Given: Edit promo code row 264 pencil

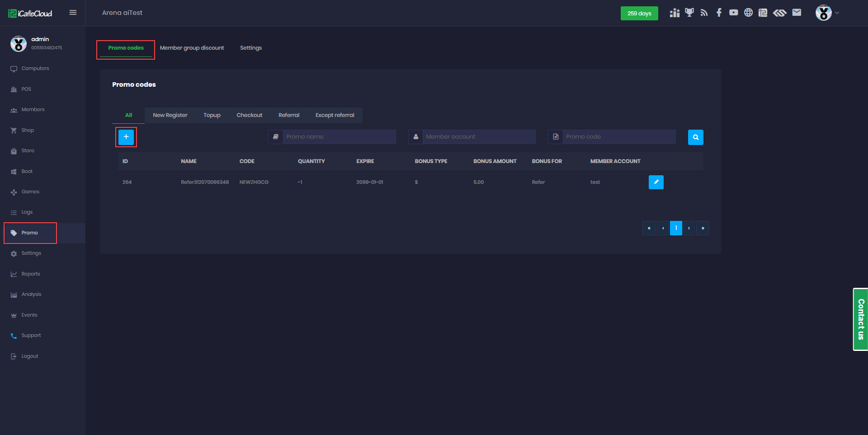Looking at the screenshot, I should point(656,182).
